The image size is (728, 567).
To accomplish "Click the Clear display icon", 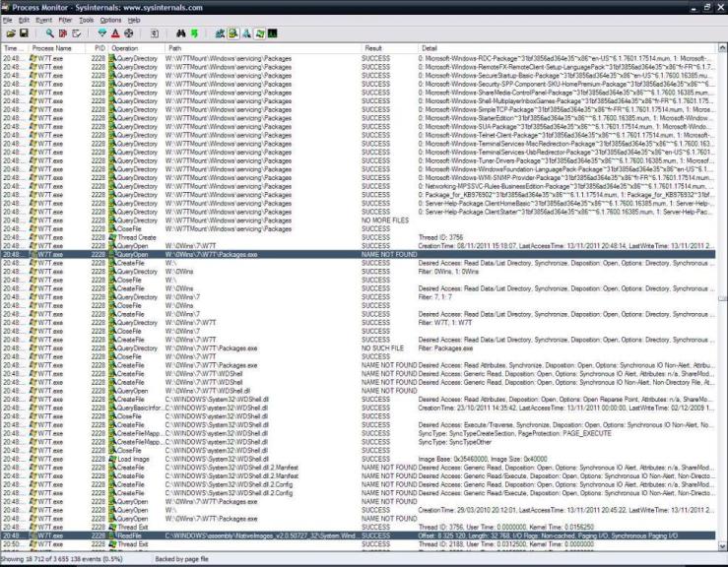I will [x=77, y=33].
